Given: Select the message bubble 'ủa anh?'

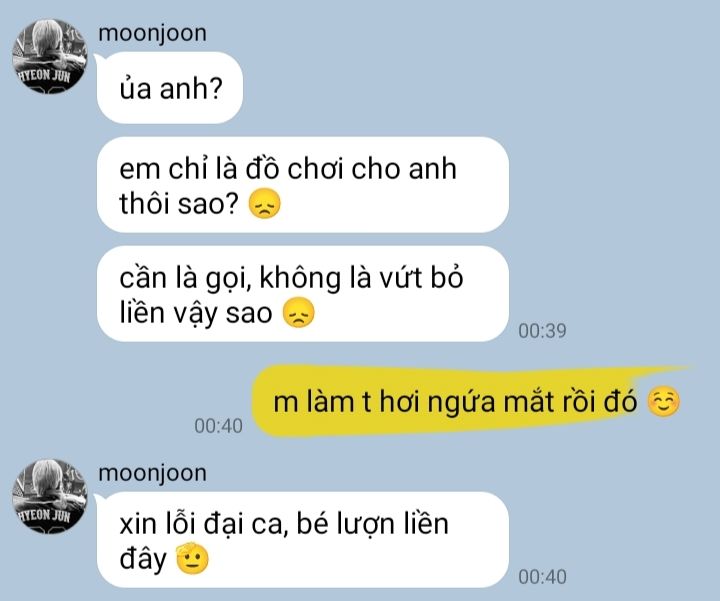Looking at the screenshot, I should click(170, 88).
